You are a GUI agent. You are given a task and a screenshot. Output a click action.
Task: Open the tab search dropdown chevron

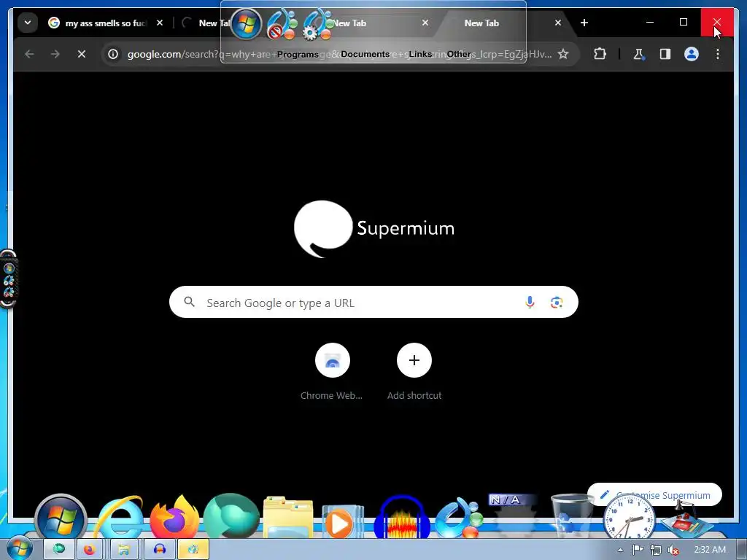28,23
